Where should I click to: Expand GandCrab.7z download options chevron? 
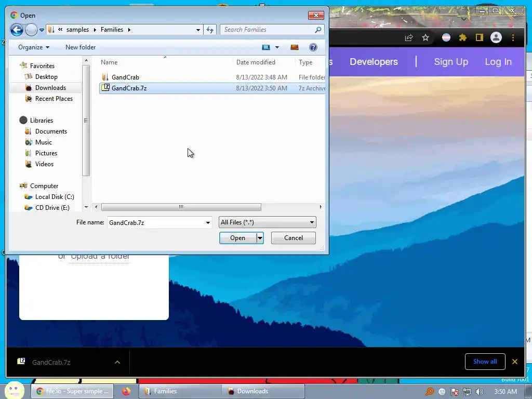click(117, 362)
